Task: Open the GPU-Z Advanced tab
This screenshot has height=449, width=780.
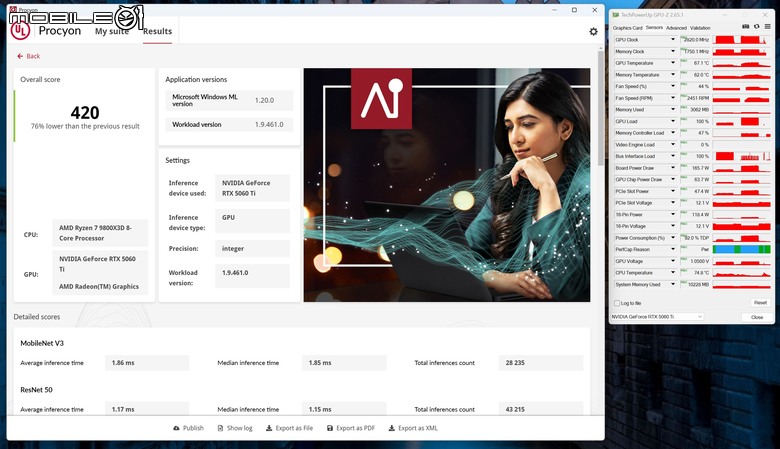Action: pyautogui.click(x=676, y=28)
